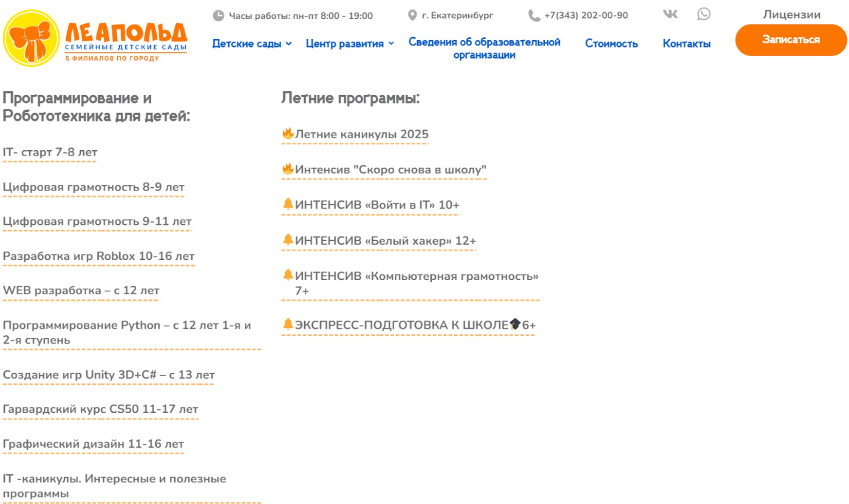Open Гарвардский курс CS50 11-17 лет link
The height and width of the screenshot is (504, 849).
tap(100, 409)
